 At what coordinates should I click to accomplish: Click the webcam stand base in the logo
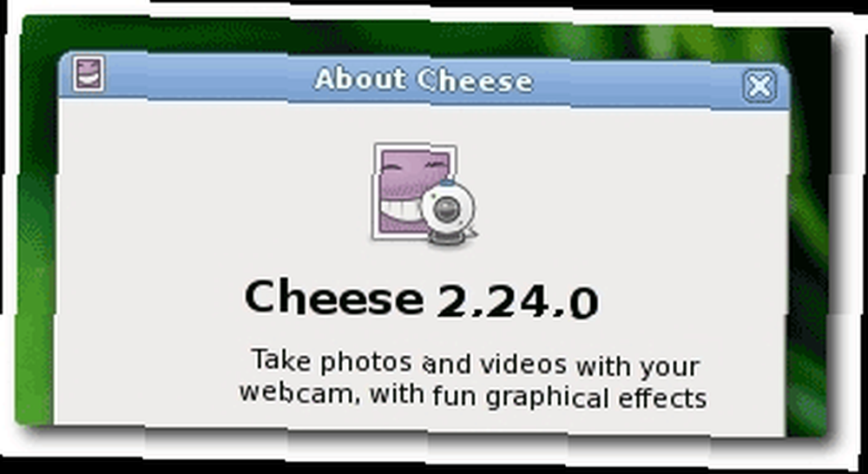(x=444, y=238)
